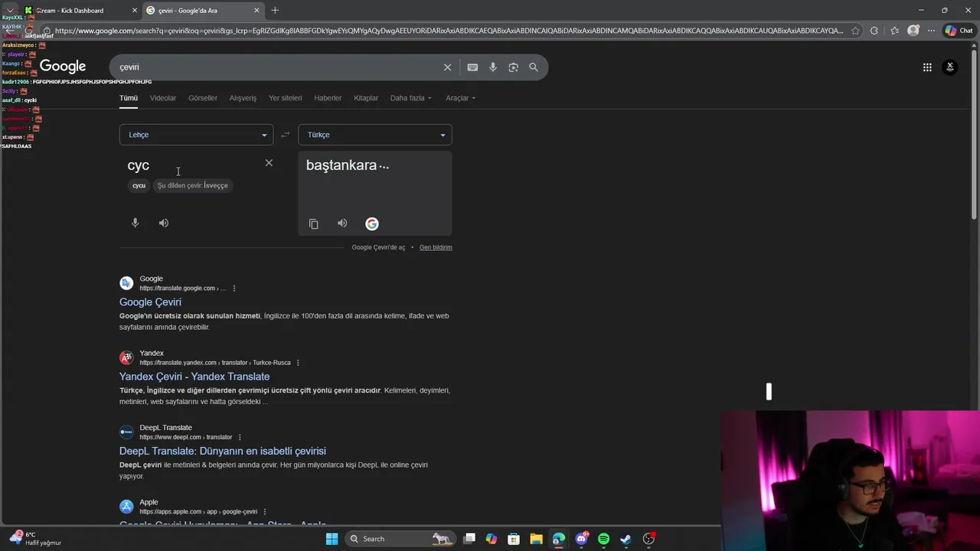Open Discord from the taskbar
The image size is (980, 551).
click(x=582, y=539)
